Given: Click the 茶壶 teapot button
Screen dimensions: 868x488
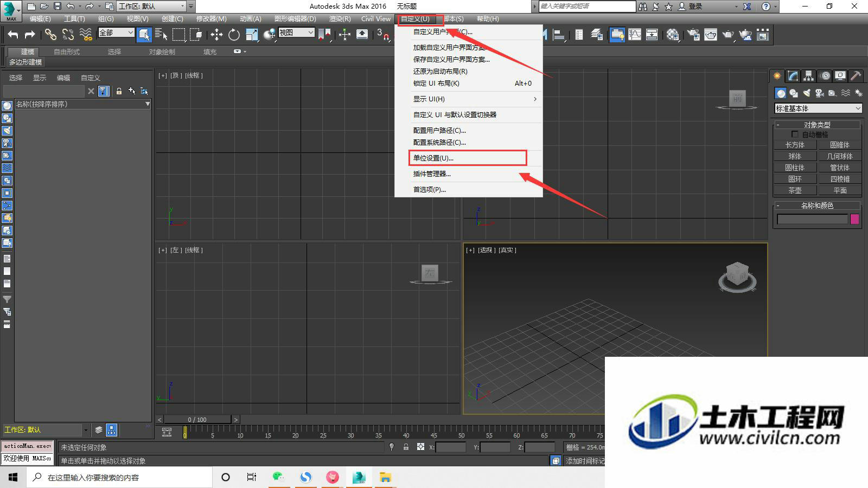Looking at the screenshot, I should pos(795,190).
